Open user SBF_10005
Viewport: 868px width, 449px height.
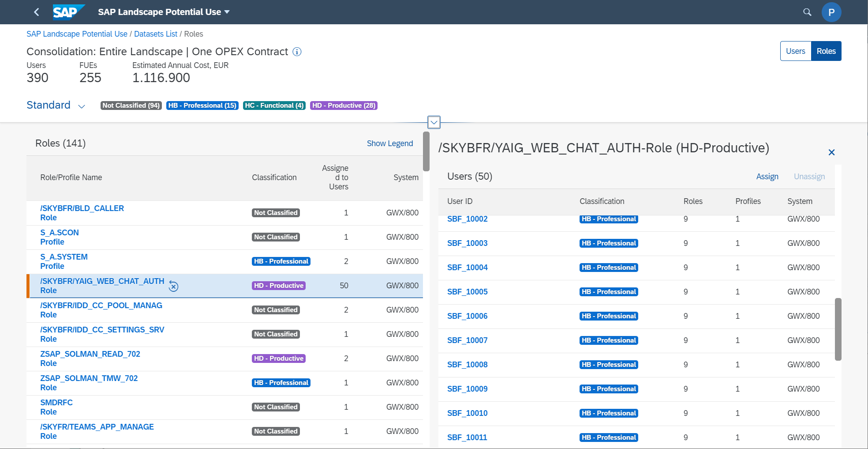click(x=467, y=292)
